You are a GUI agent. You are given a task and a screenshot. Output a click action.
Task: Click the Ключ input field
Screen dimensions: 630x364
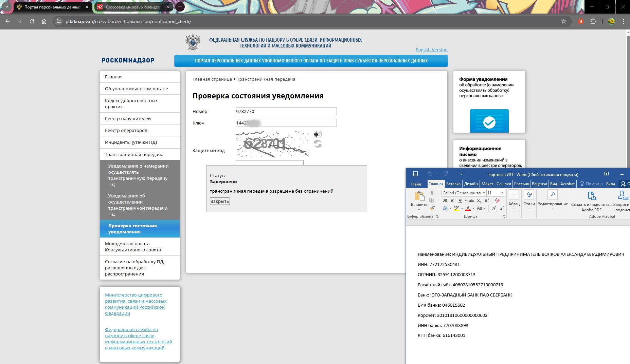tap(286, 123)
